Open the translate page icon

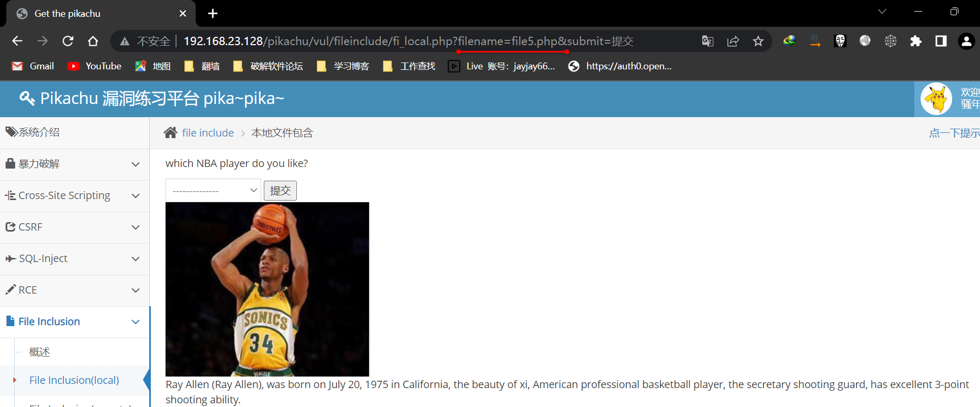pyautogui.click(x=707, y=41)
